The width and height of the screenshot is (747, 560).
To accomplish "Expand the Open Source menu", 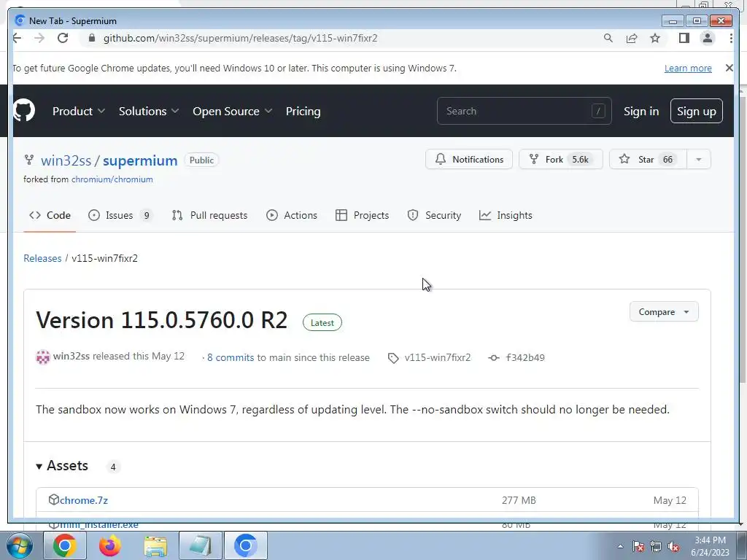I will click(233, 111).
